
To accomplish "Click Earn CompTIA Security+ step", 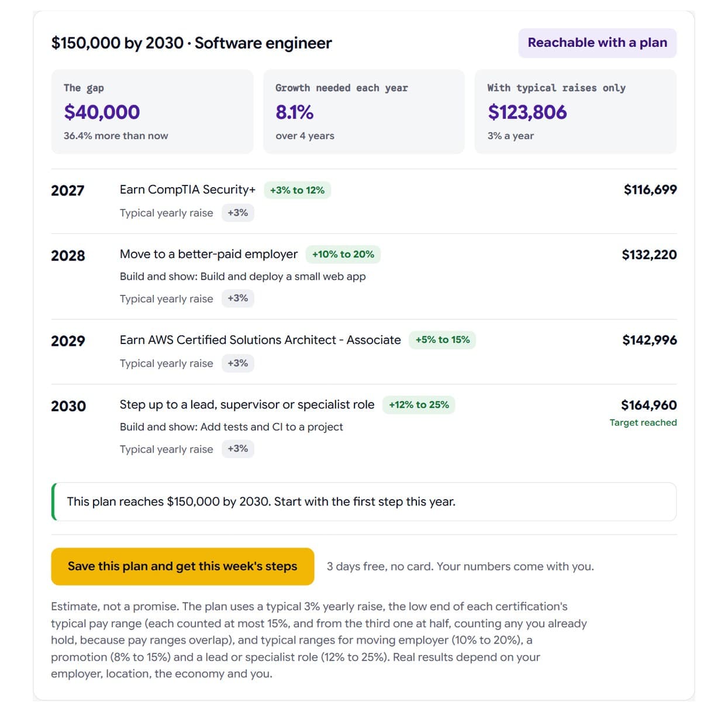I will [188, 190].
